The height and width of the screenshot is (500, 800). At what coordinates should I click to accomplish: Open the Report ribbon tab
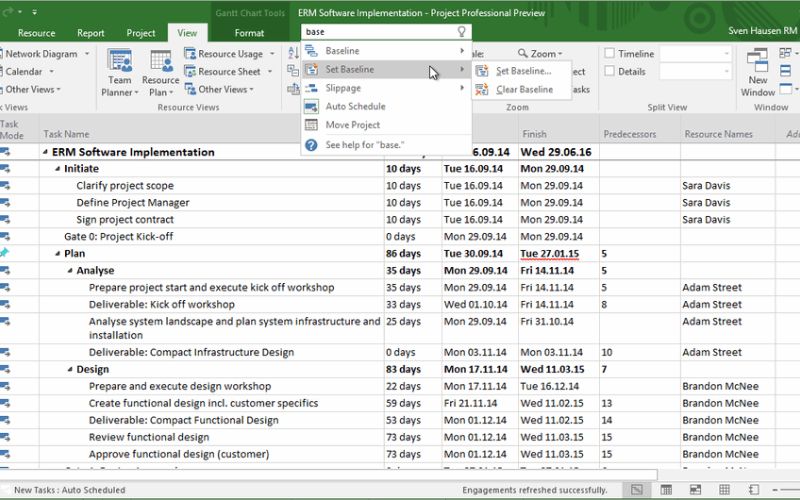tap(90, 33)
